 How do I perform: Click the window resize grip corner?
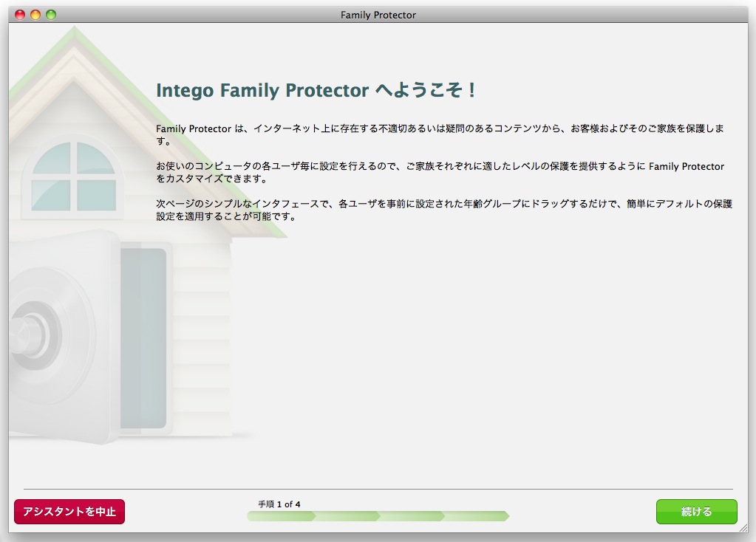coord(743,528)
